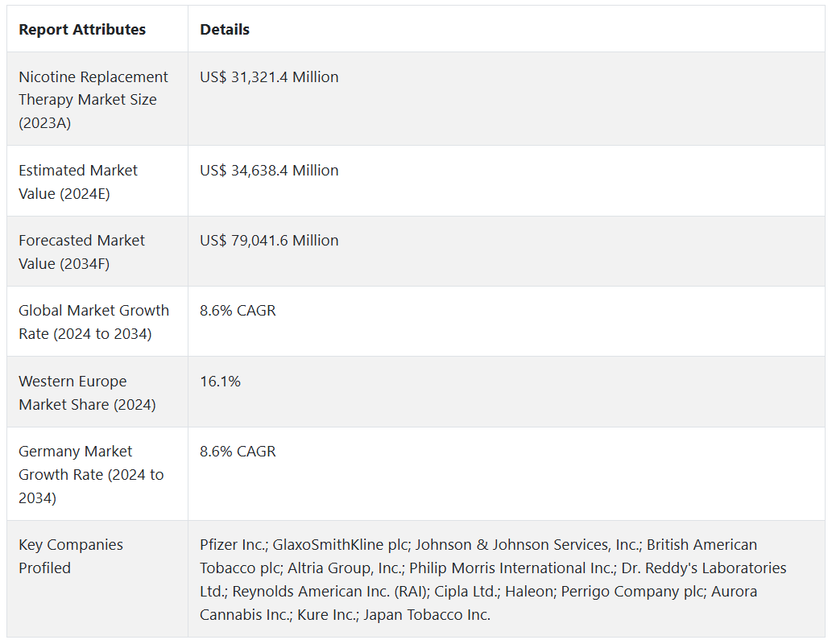Select the Forecasted Market Value (2034F) cell
The image size is (832, 644).
[x=81, y=252]
